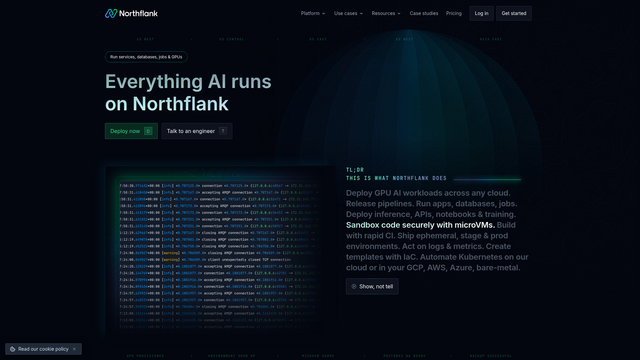Image resolution: width=640 pixels, height=360 pixels.
Task: Open the Resources dropdown chevron
Action: pyautogui.click(x=399, y=13)
